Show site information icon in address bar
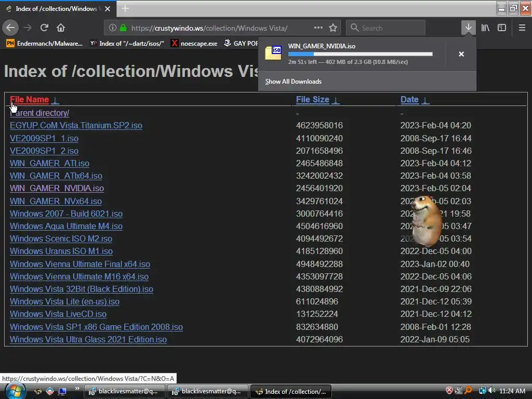This screenshot has height=399, width=532. (113, 28)
